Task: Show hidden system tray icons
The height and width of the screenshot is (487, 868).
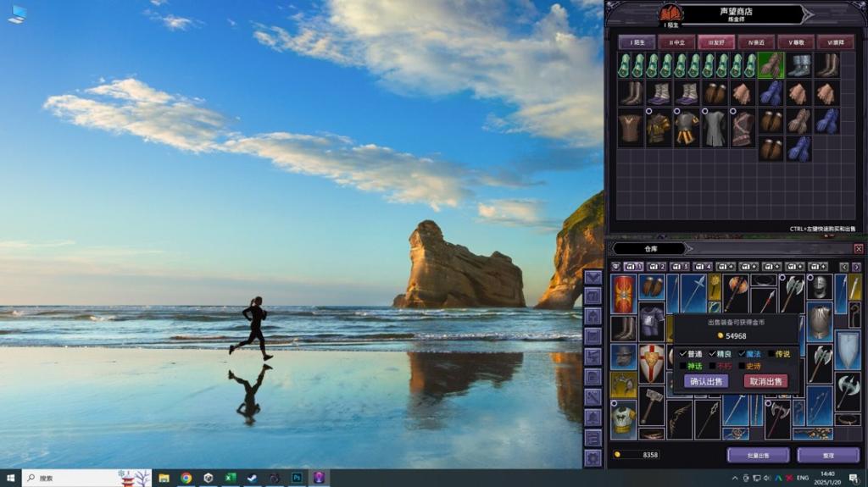Action: coord(735,479)
